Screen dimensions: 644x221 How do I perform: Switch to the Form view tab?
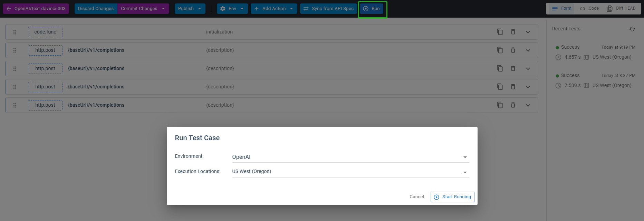click(561, 8)
